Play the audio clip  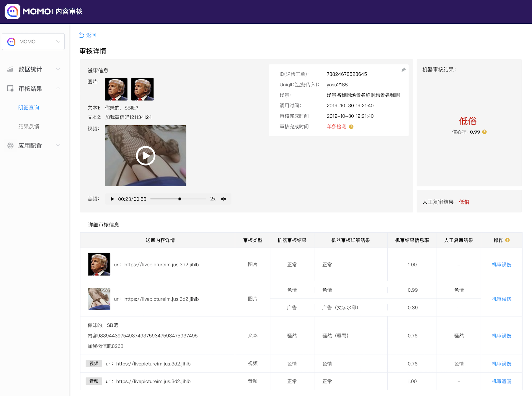[112, 199]
